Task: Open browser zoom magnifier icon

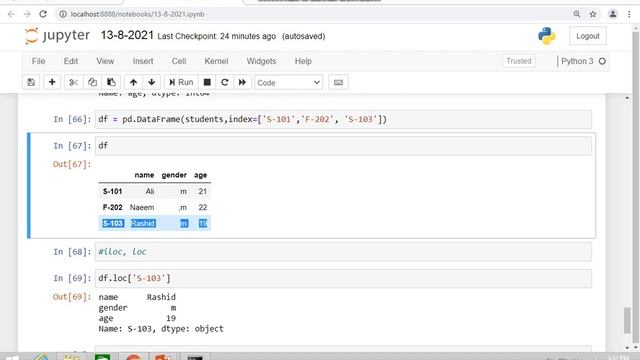Action: [577, 14]
